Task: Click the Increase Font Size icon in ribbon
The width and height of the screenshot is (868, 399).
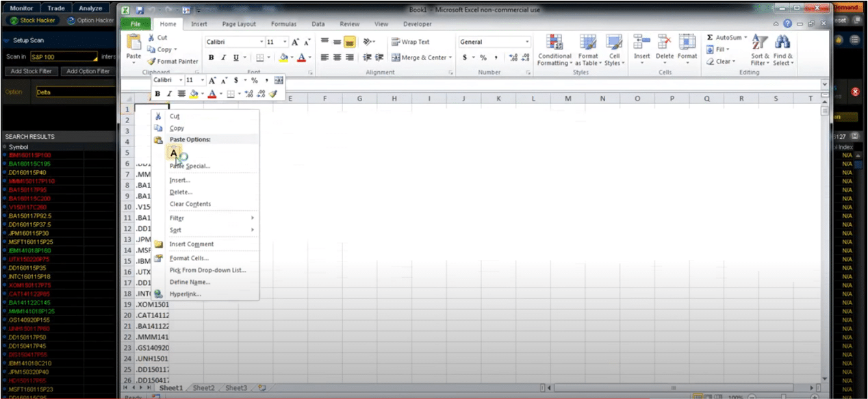Action: tap(296, 42)
